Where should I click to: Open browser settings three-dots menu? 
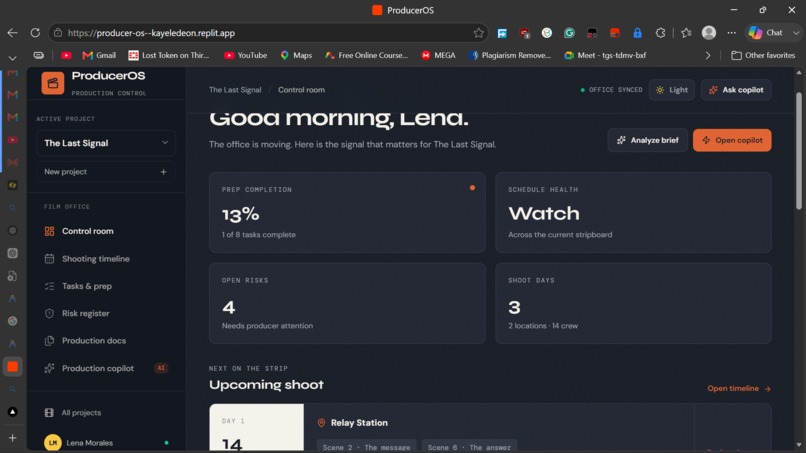[731, 33]
